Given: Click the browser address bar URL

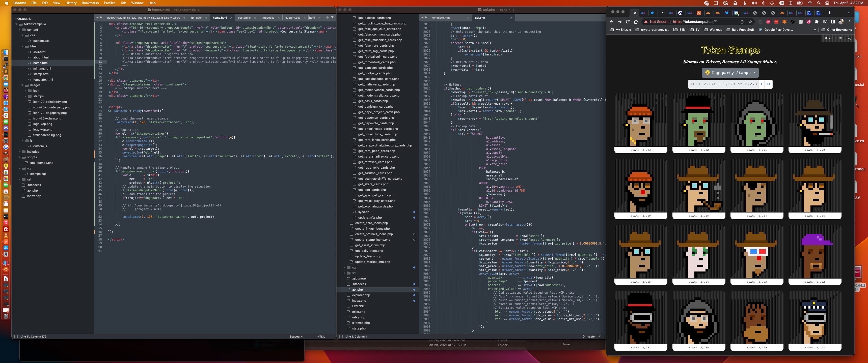Looking at the screenshot, I should (694, 21).
